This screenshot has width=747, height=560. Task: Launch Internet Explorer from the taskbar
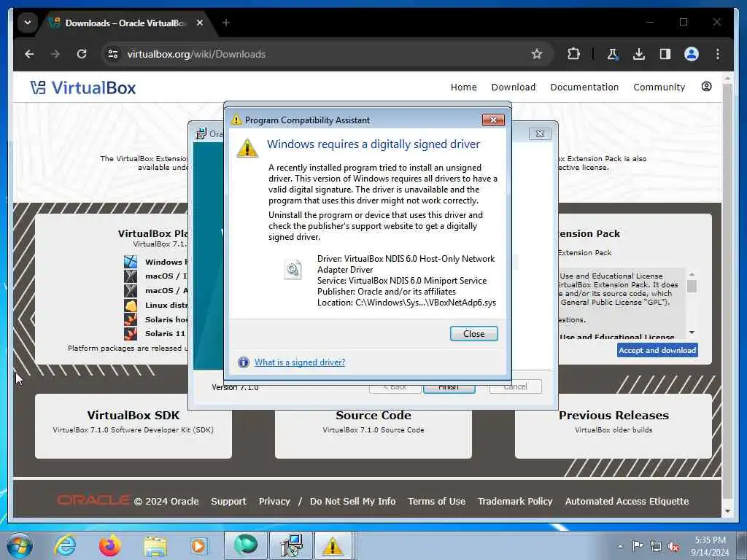click(x=65, y=545)
